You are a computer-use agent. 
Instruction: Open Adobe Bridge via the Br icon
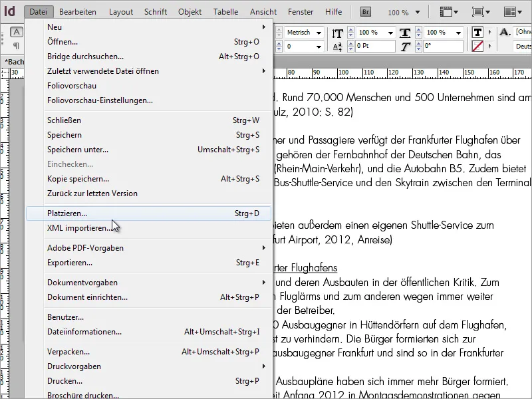365,12
